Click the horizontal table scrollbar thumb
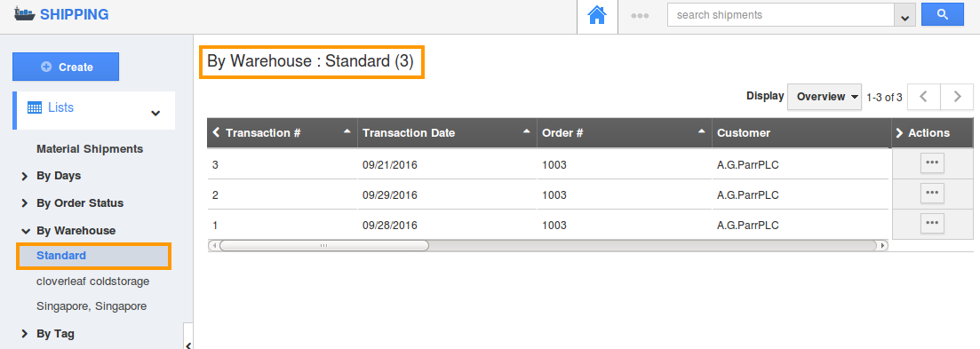The width and height of the screenshot is (980, 349). pyautogui.click(x=323, y=245)
